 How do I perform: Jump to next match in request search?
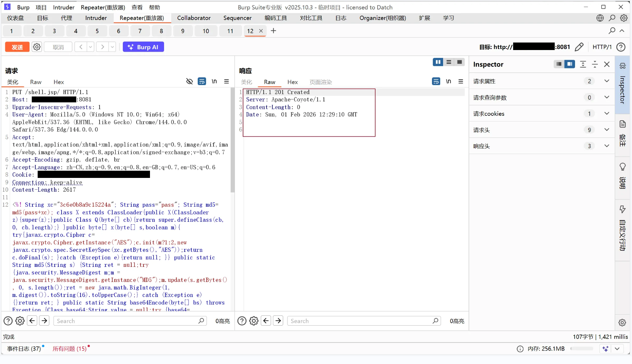point(44,321)
